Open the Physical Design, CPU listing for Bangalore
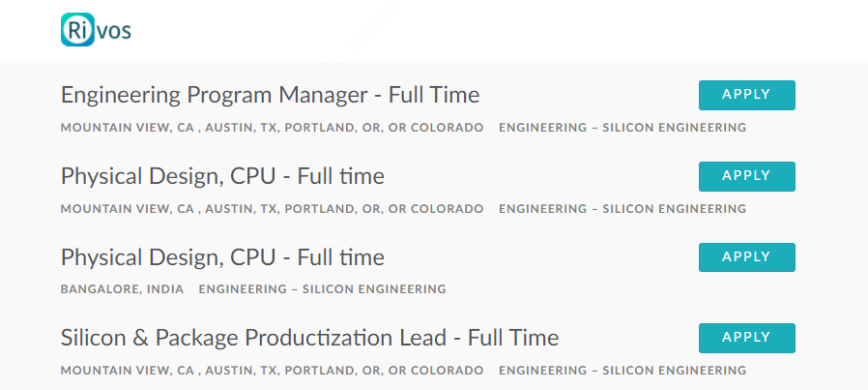Image resolution: width=868 pixels, height=390 pixels. coord(222,257)
